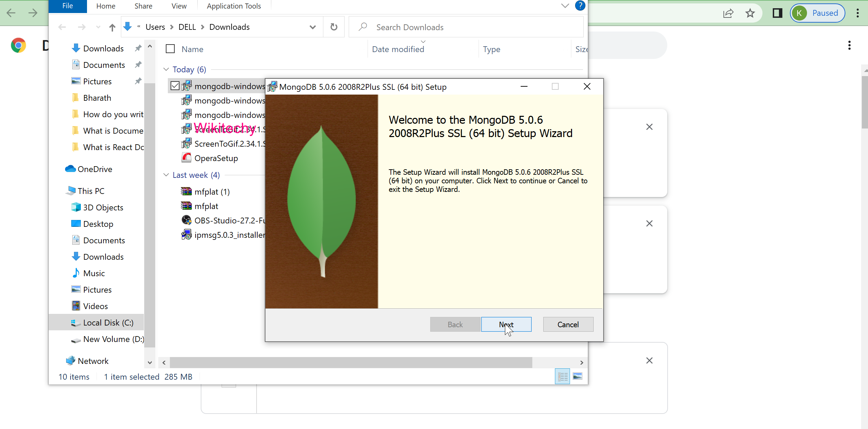Viewport: 868px width, 429px height.
Task: Go up one folder level arrow
Action: click(x=112, y=27)
